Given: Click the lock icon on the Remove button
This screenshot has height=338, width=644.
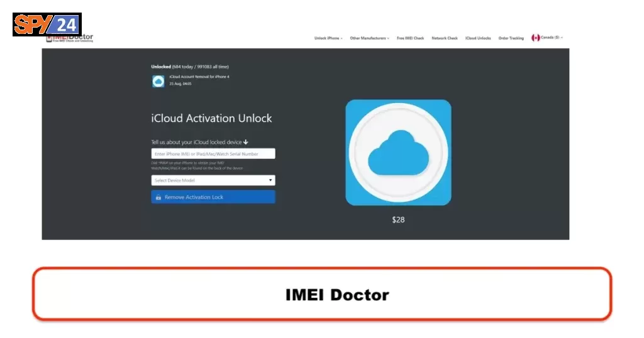Looking at the screenshot, I should [158, 197].
